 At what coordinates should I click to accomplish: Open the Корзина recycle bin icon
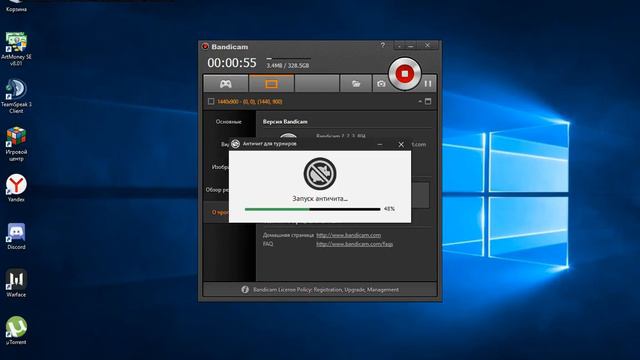pos(16,6)
